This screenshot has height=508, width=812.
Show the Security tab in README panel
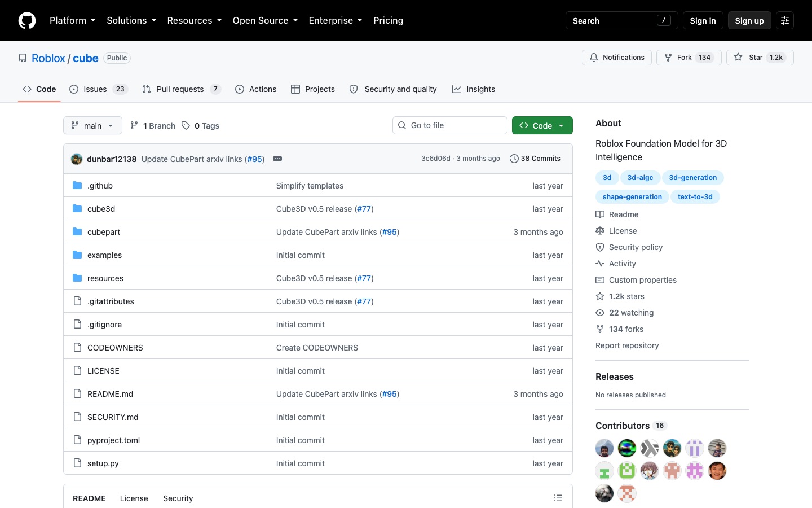click(x=178, y=498)
